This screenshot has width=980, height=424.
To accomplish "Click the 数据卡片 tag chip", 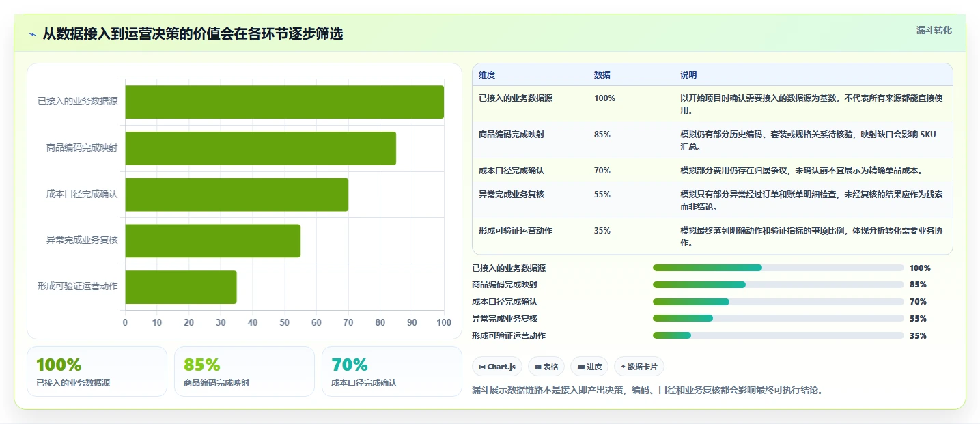I will click(x=639, y=367).
